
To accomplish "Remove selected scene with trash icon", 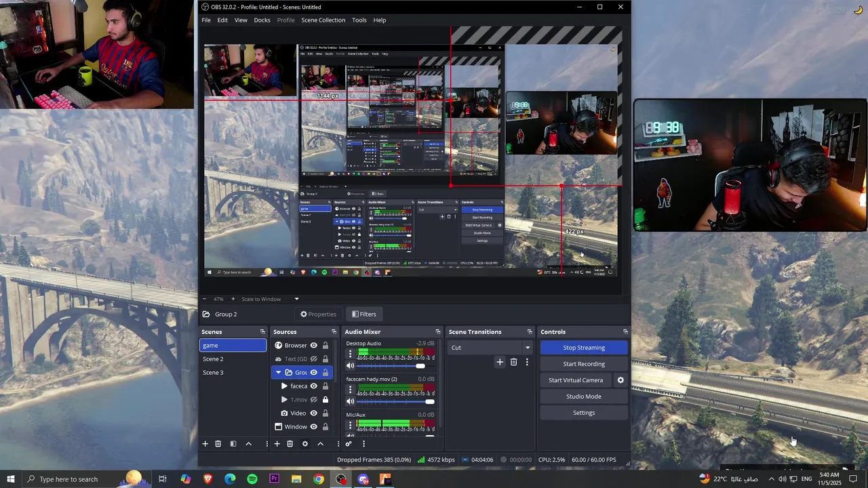I will click(x=218, y=444).
